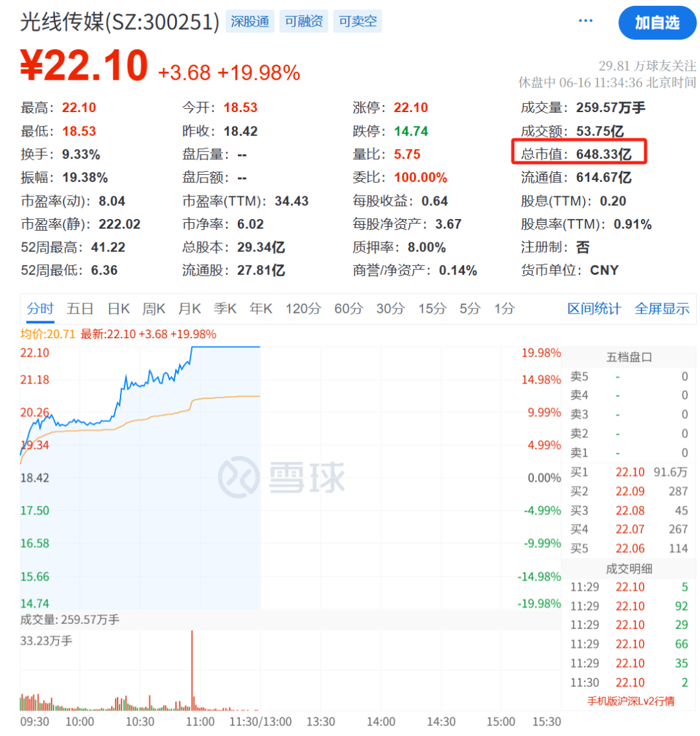Open the ellipsis more-options menu

pyautogui.click(x=585, y=20)
